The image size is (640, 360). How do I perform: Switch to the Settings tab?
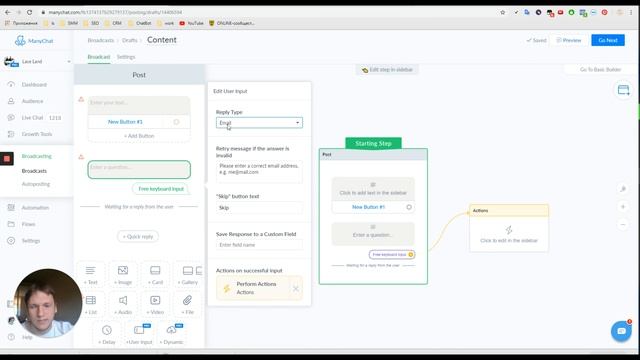[x=126, y=57]
